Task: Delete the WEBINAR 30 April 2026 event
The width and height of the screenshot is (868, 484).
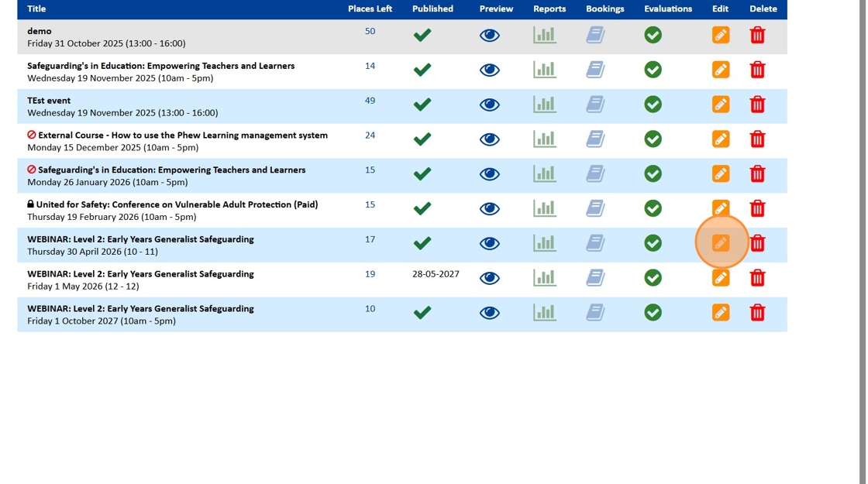Action: (757, 243)
